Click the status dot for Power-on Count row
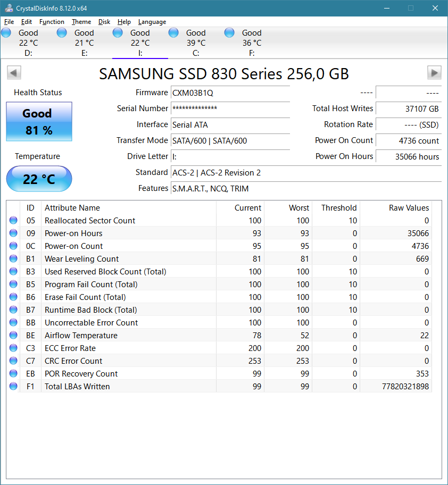Image resolution: width=448 pixels, height=485 pixels. [13, 246]
